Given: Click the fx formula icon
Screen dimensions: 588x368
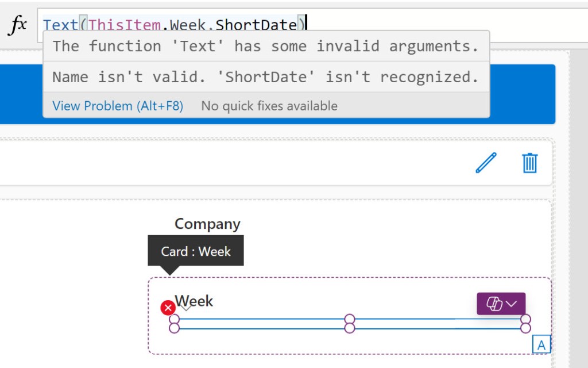Looking at the screenshot, I should point(18,25).
